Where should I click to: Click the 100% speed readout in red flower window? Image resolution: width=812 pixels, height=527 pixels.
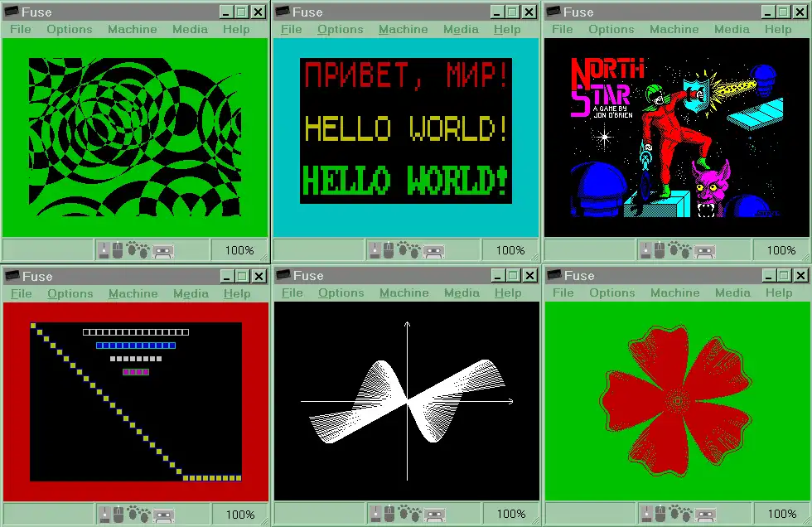pos(782,514)
